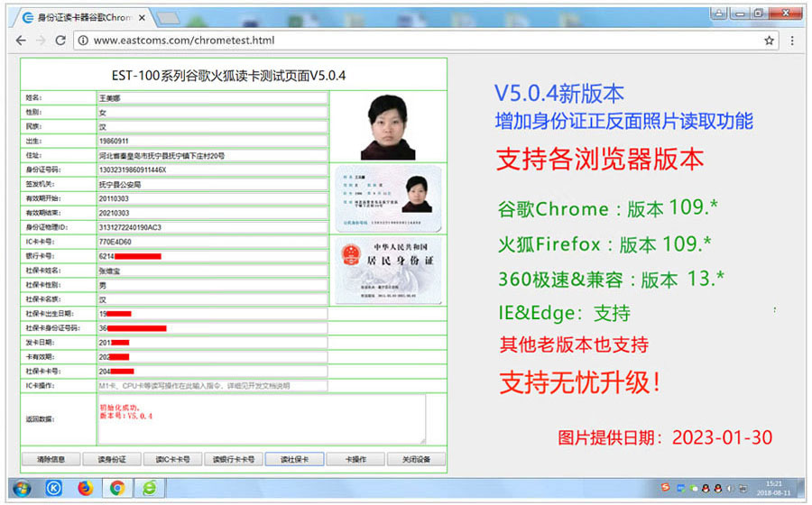Image resolution: width=812 pixels, height=505 pixels.
Task: Click the 读身份证 button
Action: click(x=111, y=459)
